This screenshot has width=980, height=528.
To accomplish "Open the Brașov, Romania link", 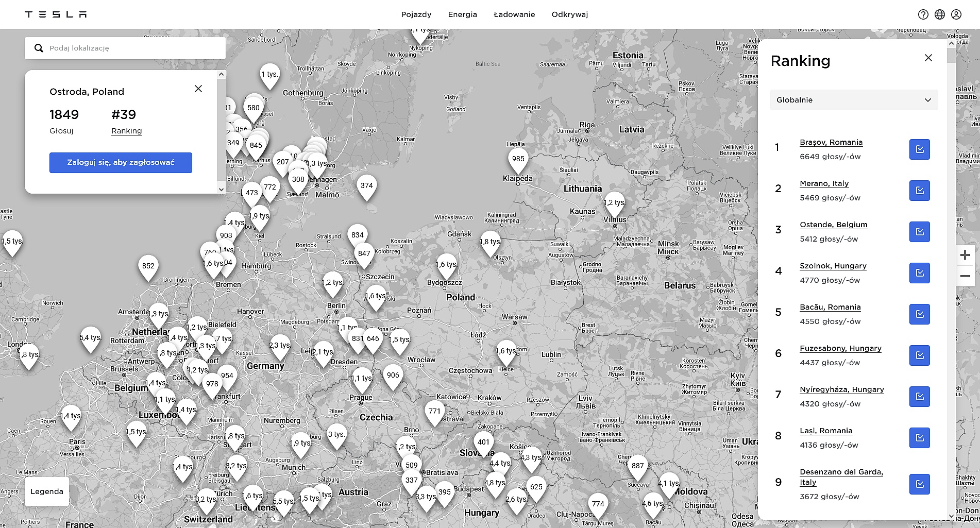I will coord(831,142).
